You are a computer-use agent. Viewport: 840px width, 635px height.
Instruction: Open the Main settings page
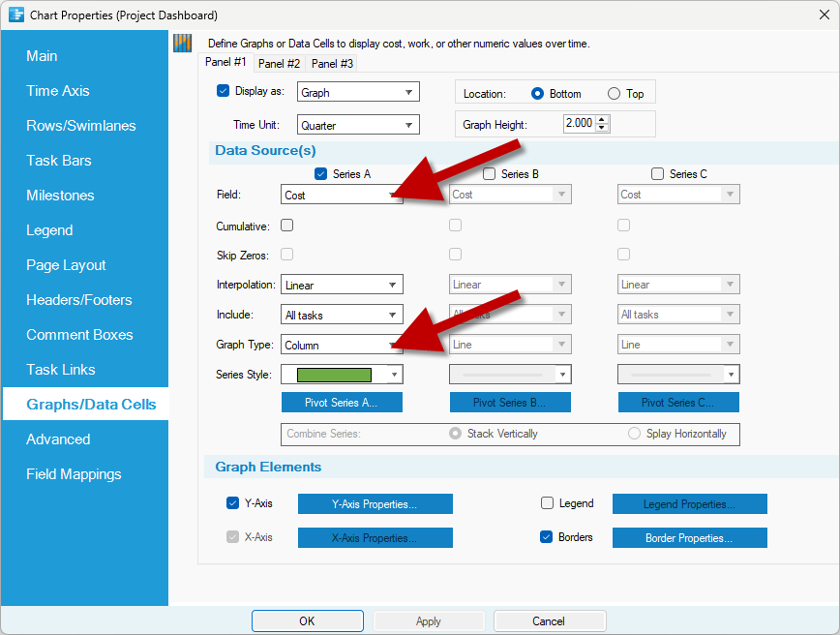point(42,56)
